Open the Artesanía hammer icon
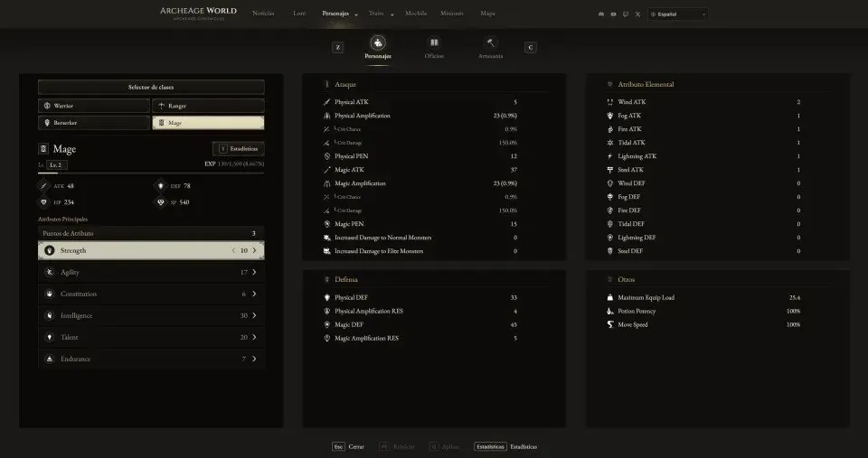868x458 pixels. [x=490, y=42]
